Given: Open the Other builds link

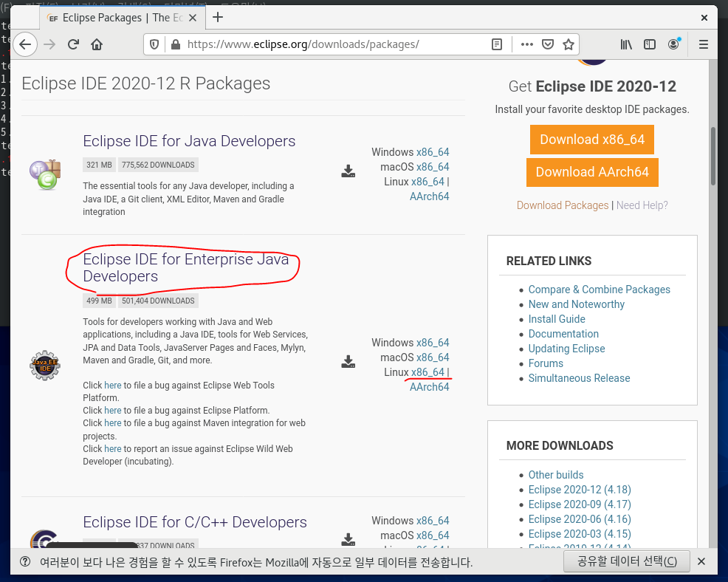Looking at the screenshot, I should pyautogui.click(x=556, y=475).
